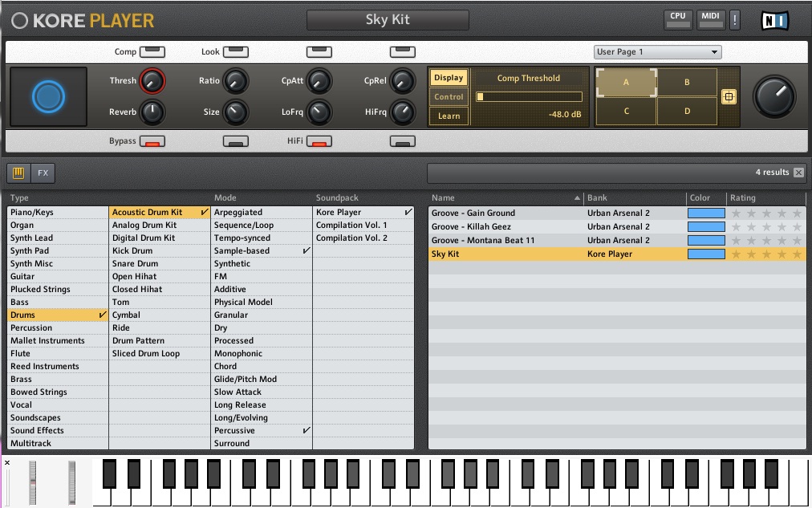Clear search results with X button
Screen dimensions: 812x508
click(x=798, y=173)
